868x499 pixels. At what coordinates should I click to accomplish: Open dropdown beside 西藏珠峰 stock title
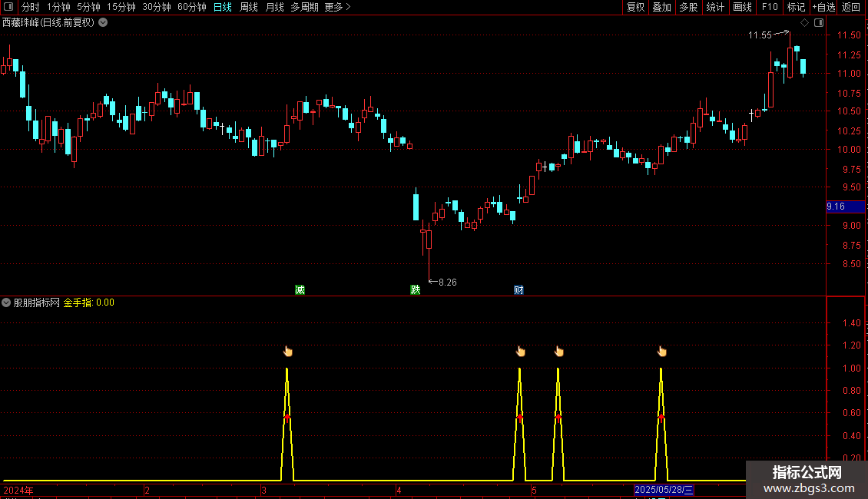pos(103,23)
